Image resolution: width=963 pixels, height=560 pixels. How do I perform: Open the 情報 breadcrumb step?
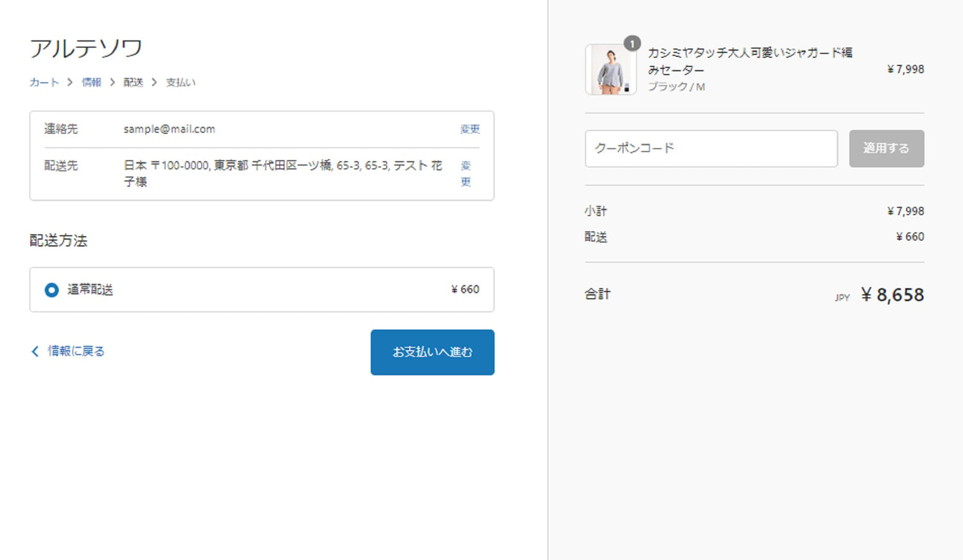(91, 82)
